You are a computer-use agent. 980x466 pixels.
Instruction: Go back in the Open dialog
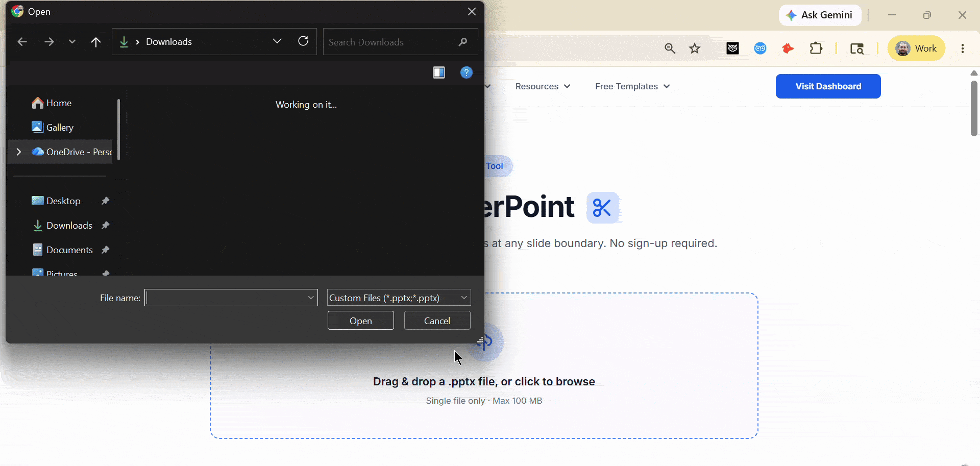click(x=22, y=42)
